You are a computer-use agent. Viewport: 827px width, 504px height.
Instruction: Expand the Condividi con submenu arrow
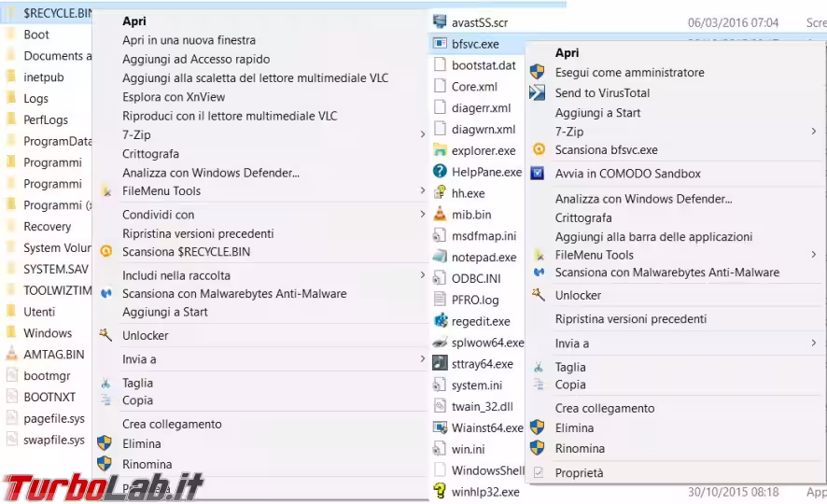click(423, 214)
